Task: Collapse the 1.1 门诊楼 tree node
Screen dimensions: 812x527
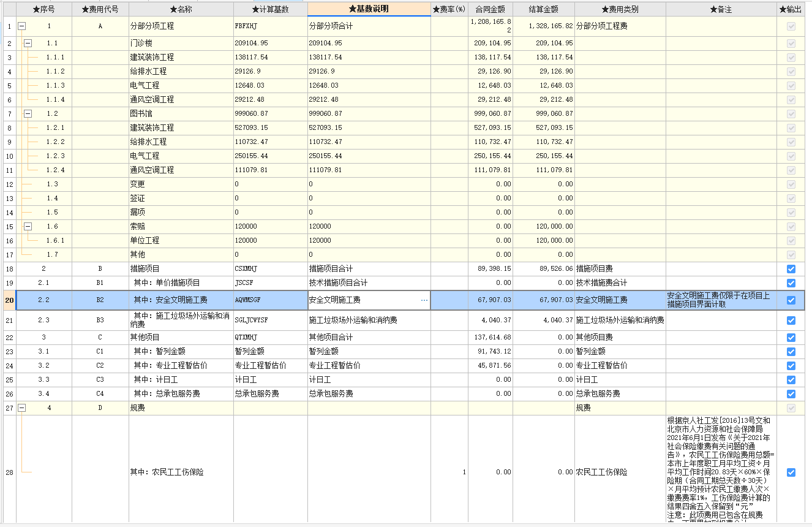Action: [28, 43]
